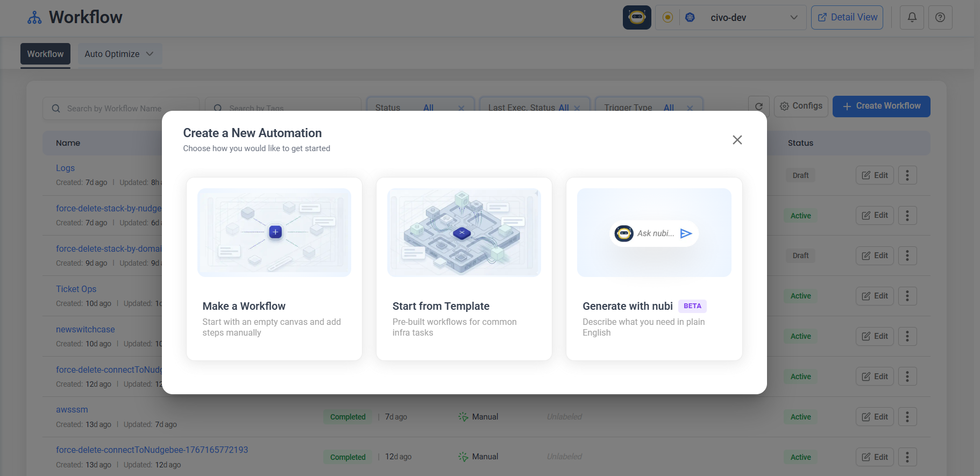Clear the Status filter with its x
This screenshot has width=980, height=476.
coord(461,108)
